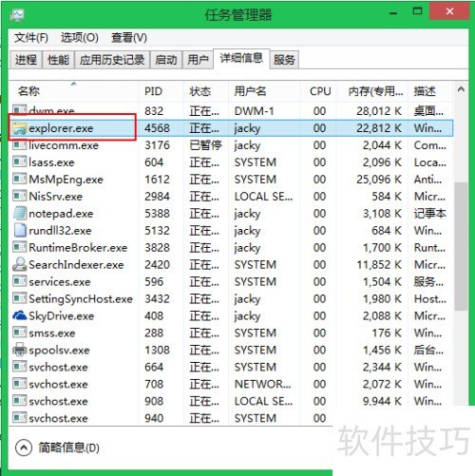Switch to the 服务 tab
Viewport: 475px width, 476px height.
click(284, 60)
